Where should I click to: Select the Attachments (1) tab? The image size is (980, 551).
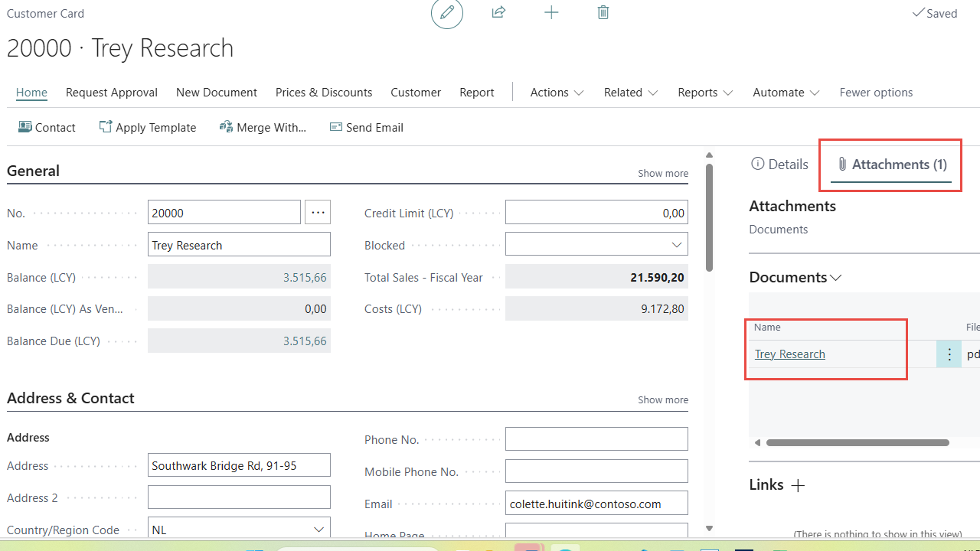click(891, 164)
